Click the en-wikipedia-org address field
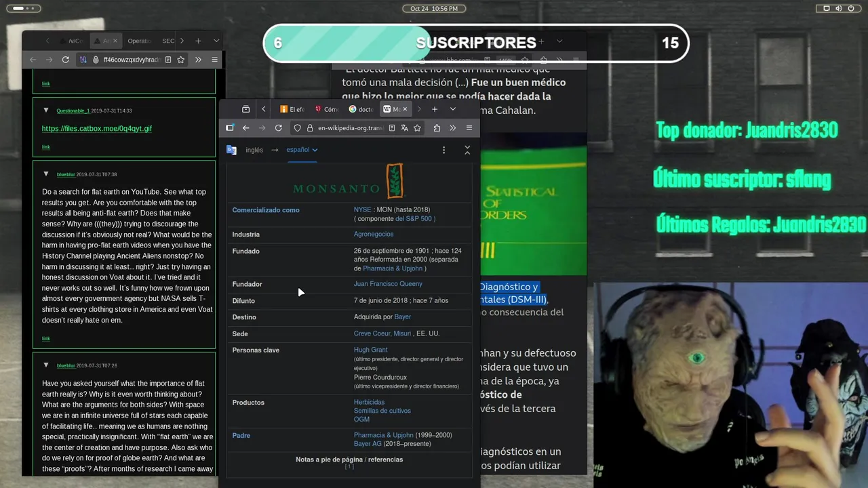 (x=351, y=127)
